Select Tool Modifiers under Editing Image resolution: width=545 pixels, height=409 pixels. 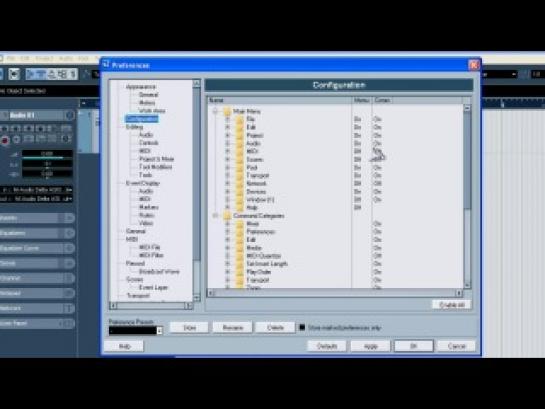click(155, 167)
